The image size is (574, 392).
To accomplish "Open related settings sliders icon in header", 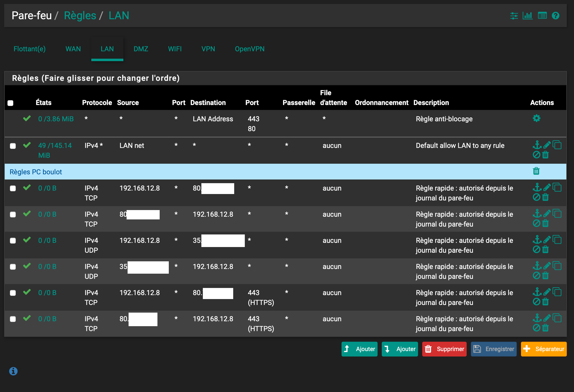I will point(514,16).
